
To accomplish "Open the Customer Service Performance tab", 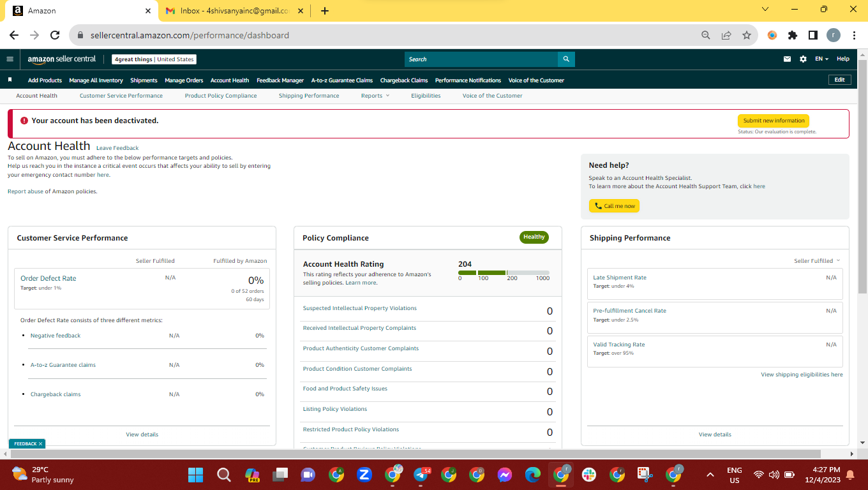I will click(x=121, y=96).
